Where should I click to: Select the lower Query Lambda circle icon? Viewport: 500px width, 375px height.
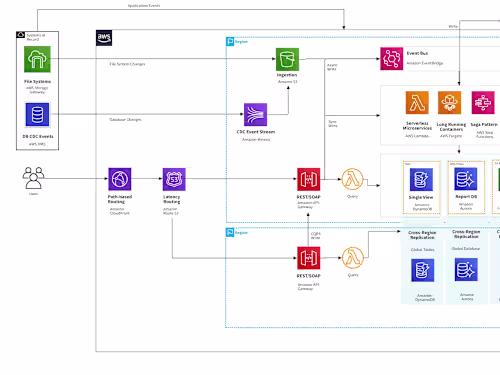[353, 258]
